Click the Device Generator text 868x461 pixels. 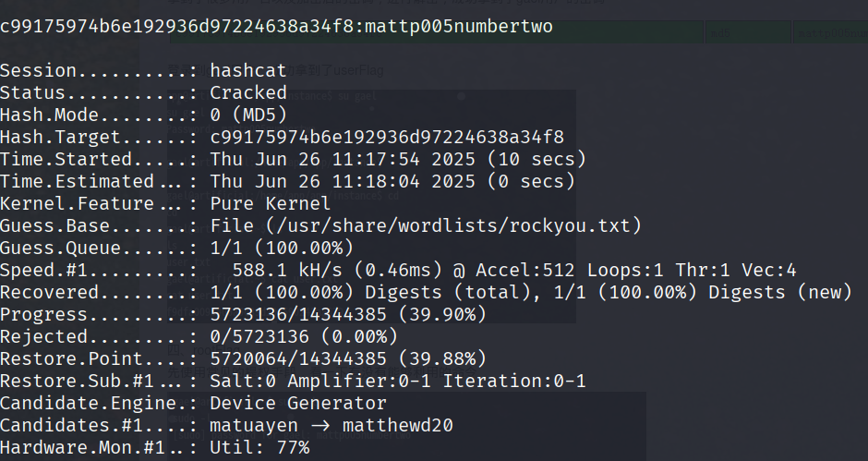(298, 403)
